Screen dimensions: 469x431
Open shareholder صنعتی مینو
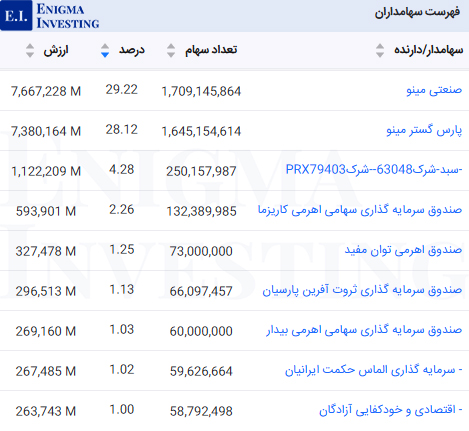tap(434, 90)
